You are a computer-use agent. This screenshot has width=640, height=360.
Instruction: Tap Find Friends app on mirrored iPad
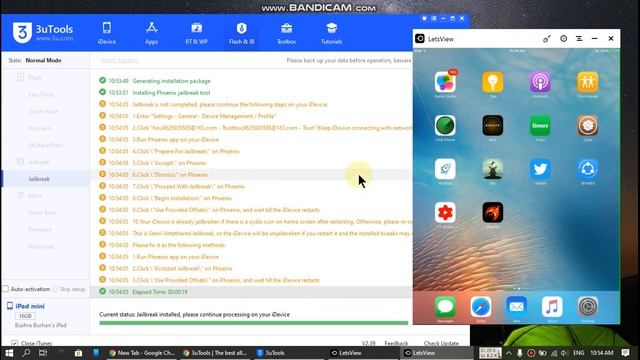tap(587, 82)
